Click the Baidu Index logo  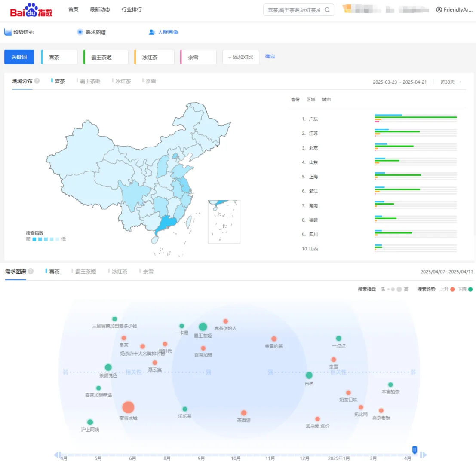pyautogui.click(x=31, y=10)
